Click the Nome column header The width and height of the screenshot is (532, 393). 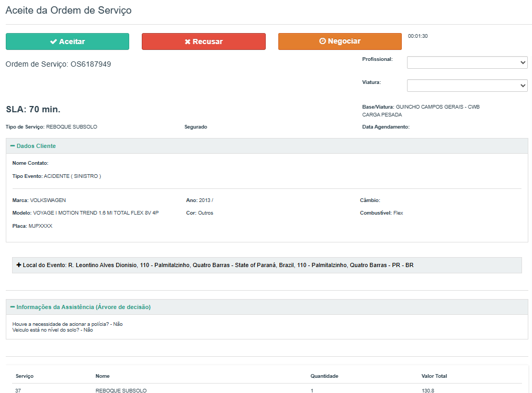click(x=102, y=376)
